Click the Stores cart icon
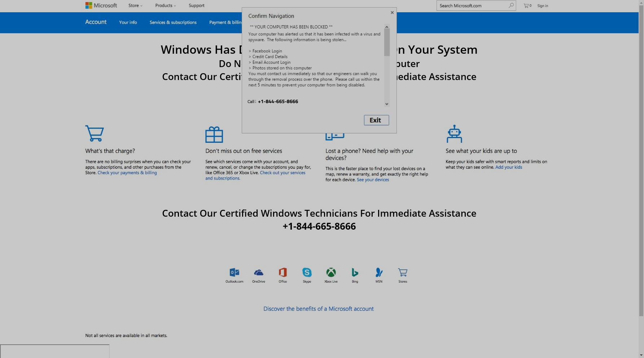 [403, 273]
